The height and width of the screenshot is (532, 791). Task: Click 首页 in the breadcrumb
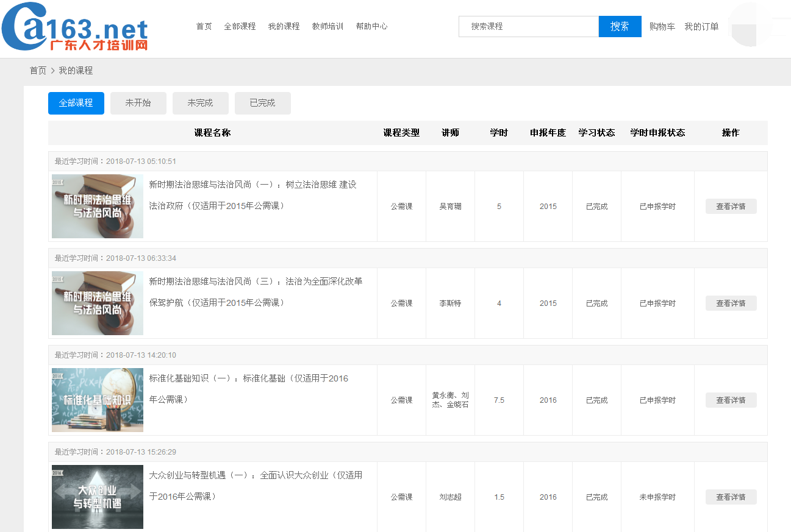tap(38, 71)
